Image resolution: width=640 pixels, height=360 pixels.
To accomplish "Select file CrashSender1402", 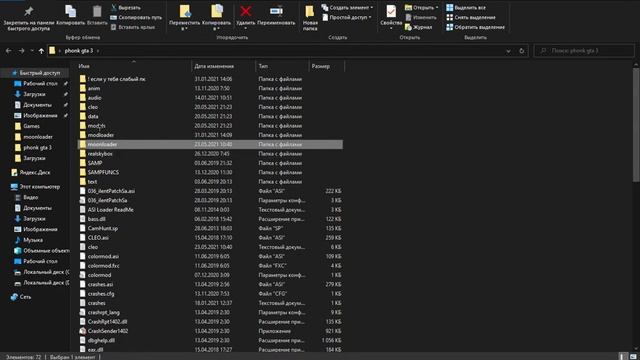I will click(210, 331).
